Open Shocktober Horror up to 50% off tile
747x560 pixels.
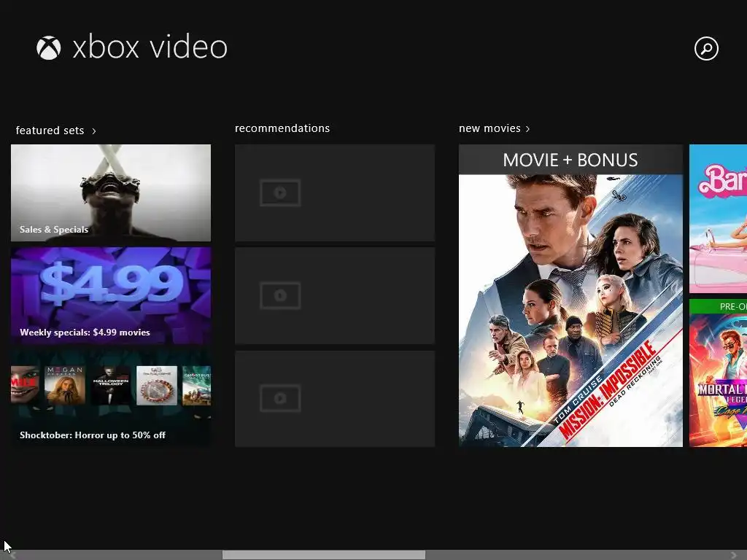pos(111,399)
